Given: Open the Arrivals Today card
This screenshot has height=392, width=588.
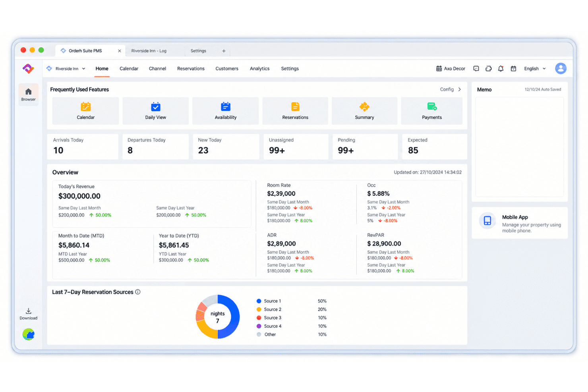Looking at the screenshot, I should 83,147.
